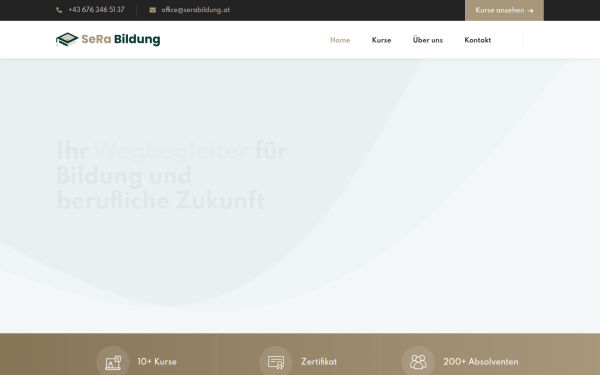Open the Kurse menu item

(381, 40)
